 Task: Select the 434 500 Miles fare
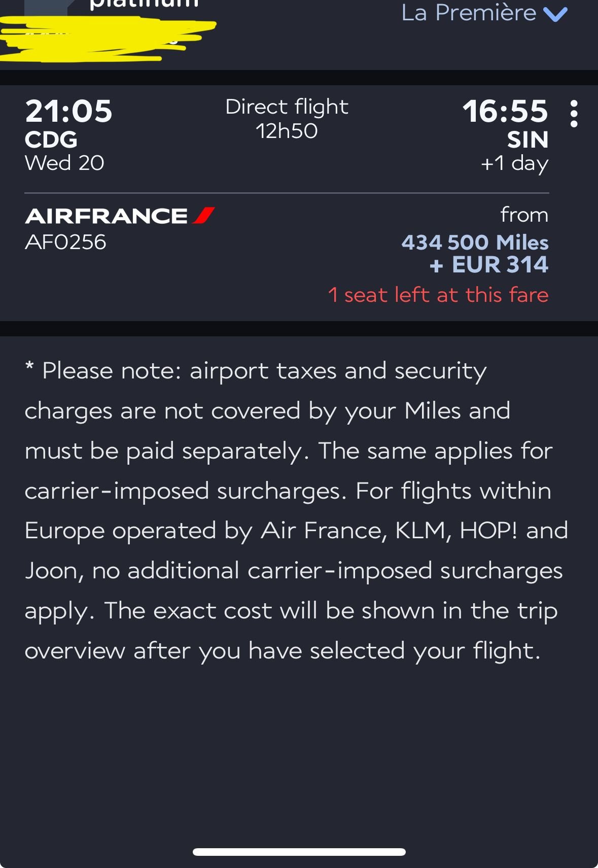pos(475,242)
